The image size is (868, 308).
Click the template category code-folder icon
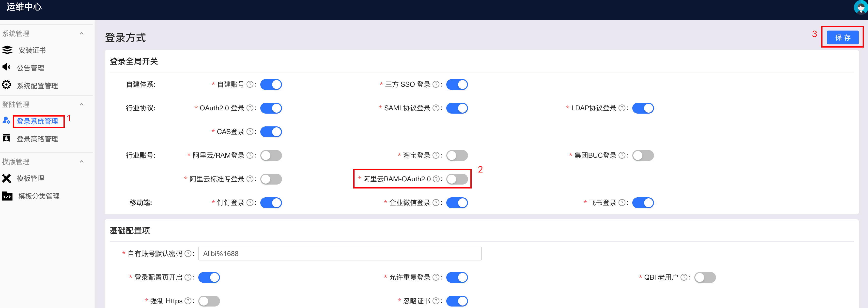coord(7,196)
